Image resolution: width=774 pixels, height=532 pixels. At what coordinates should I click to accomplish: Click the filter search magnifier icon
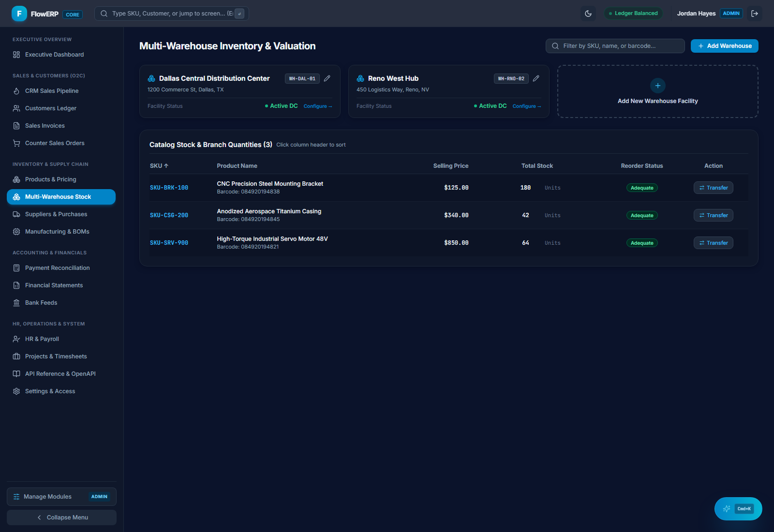point(555,46)
